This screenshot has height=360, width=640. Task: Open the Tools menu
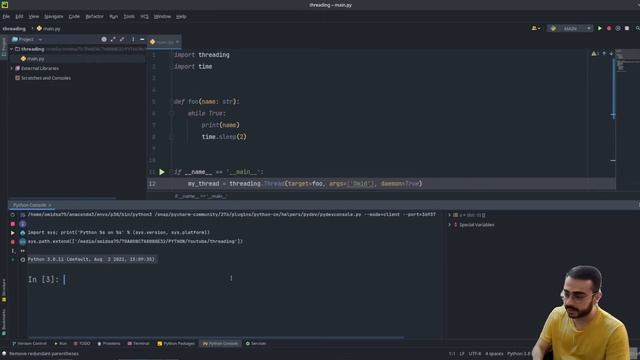[129, 16]
